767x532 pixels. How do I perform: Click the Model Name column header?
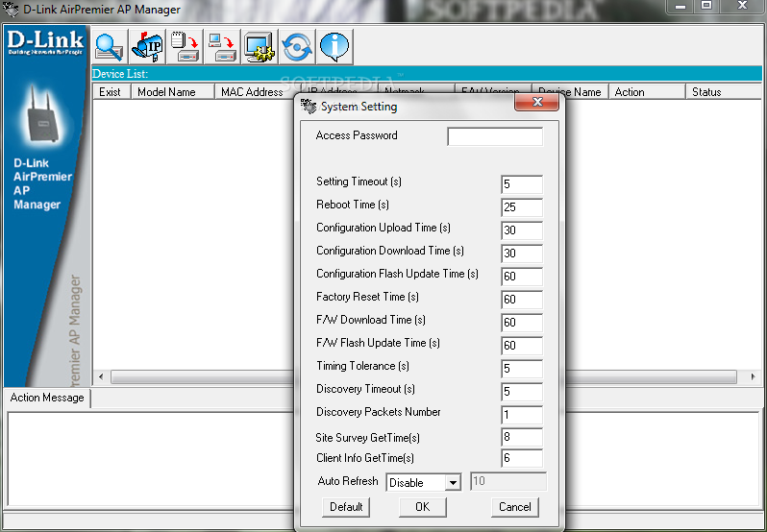(173, 92)
